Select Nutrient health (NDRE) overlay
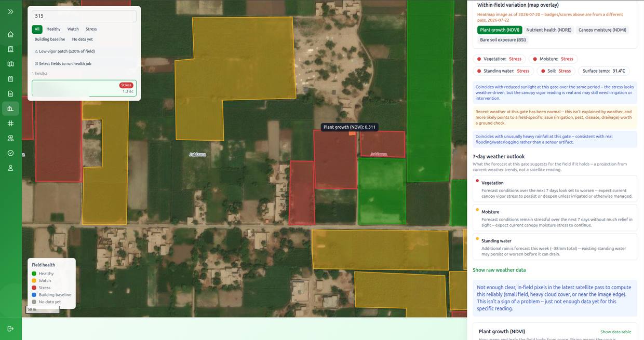 (549, 30)
